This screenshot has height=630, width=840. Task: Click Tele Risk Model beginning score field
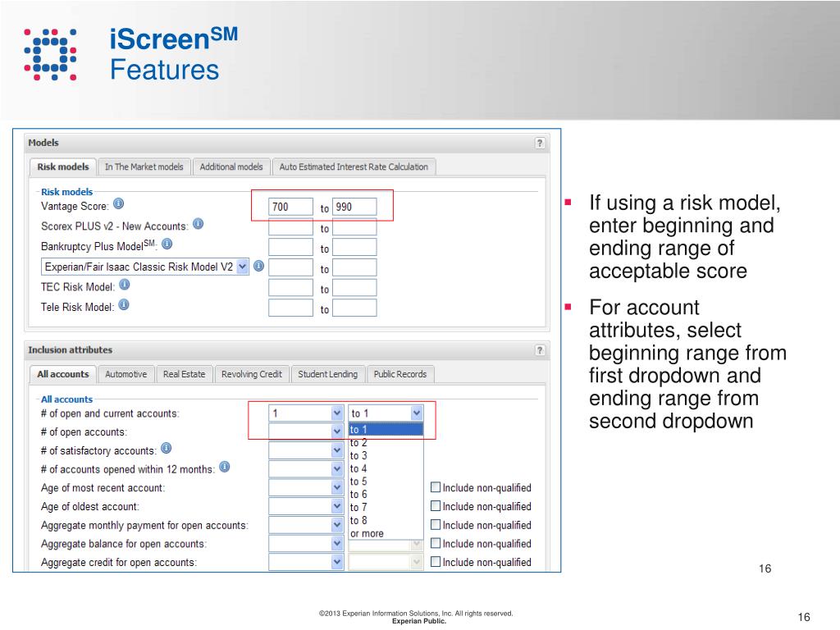tap(291, 308)
